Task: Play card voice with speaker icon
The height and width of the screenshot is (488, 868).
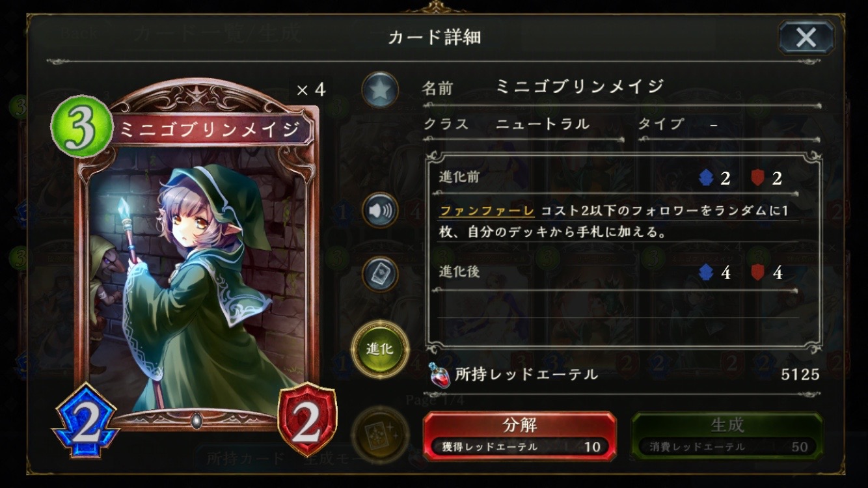Action: [x=380, y=210]
